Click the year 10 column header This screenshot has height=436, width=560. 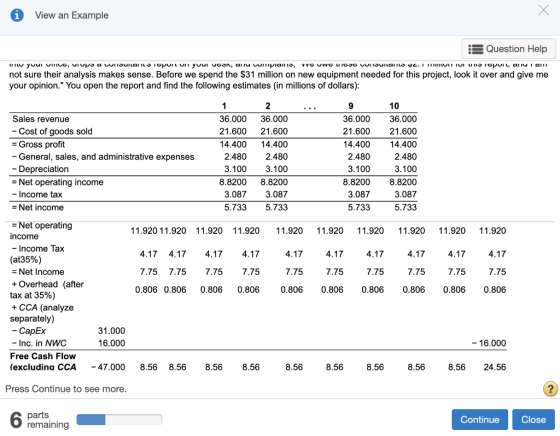(x=394, y=106)
